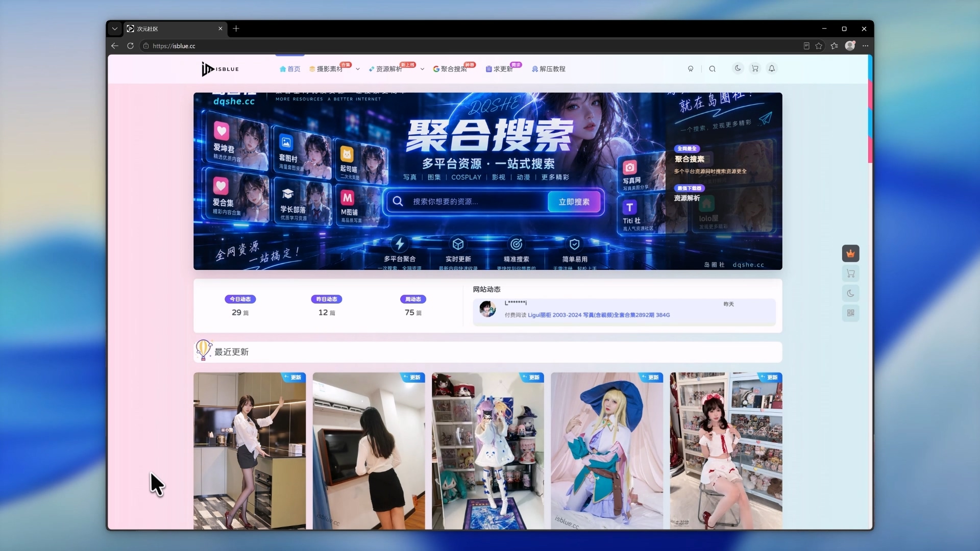The width and height of the screenshot is (980, 551).
Task: Open the 解压教程 nav item
Action: [x=549, y=69]
